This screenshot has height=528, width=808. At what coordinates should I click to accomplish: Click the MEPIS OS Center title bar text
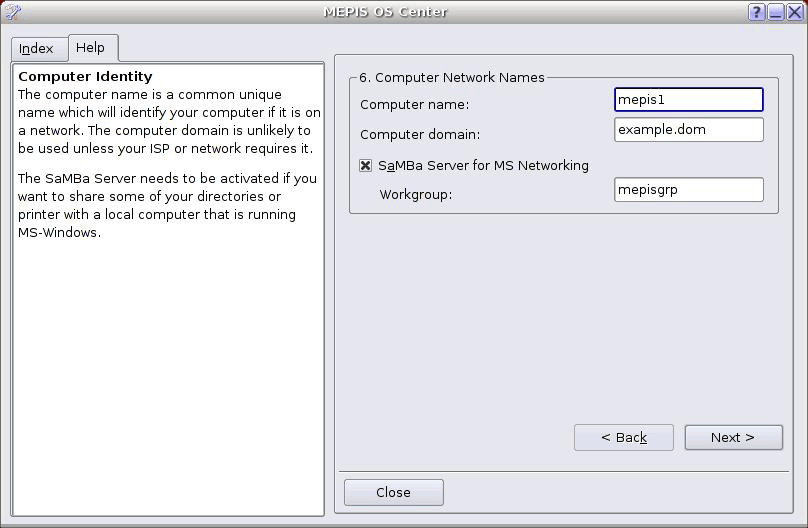385,12
